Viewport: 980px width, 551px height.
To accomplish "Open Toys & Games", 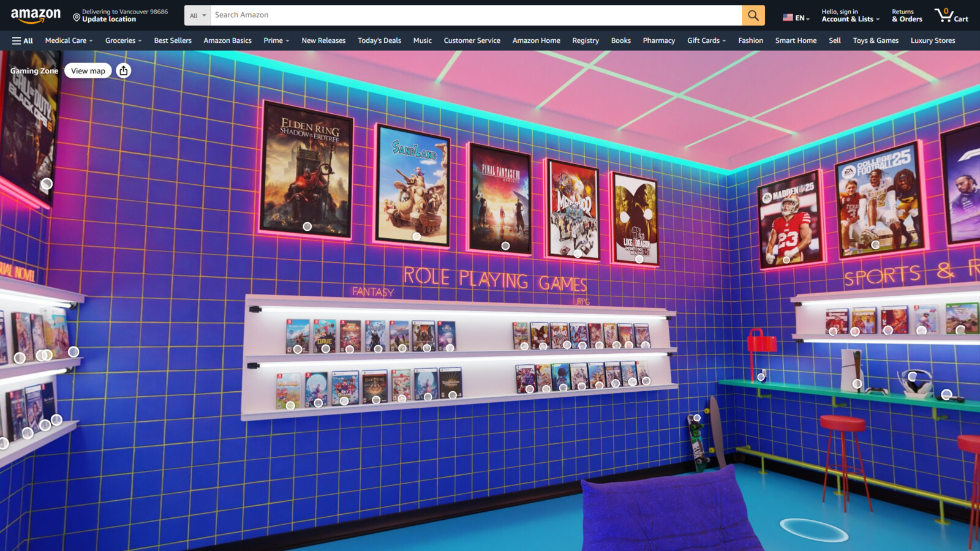I will pyautogui.click(x=875, y=40).
